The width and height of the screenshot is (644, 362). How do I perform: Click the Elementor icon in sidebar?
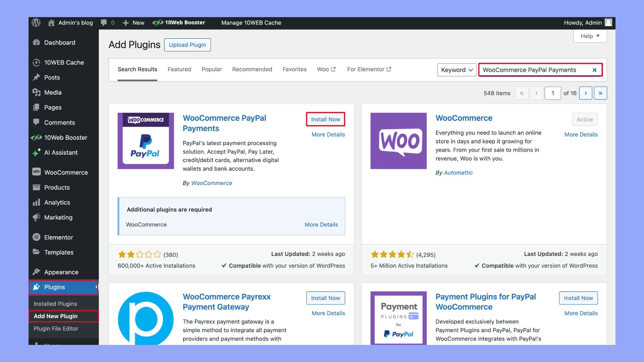tap(37, 237)
